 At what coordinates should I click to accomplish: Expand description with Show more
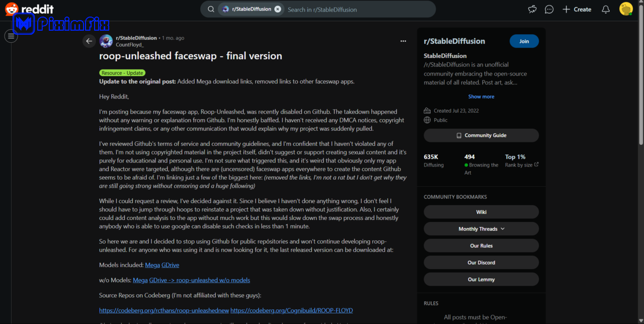[481, 97]
